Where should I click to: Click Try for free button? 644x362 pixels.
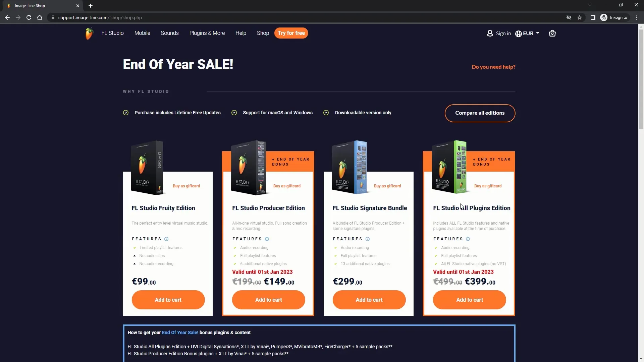click(291, 33)
